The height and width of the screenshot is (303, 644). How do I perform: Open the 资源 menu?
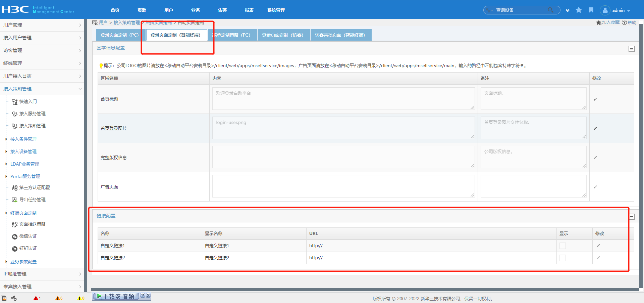tap(142, 10)
